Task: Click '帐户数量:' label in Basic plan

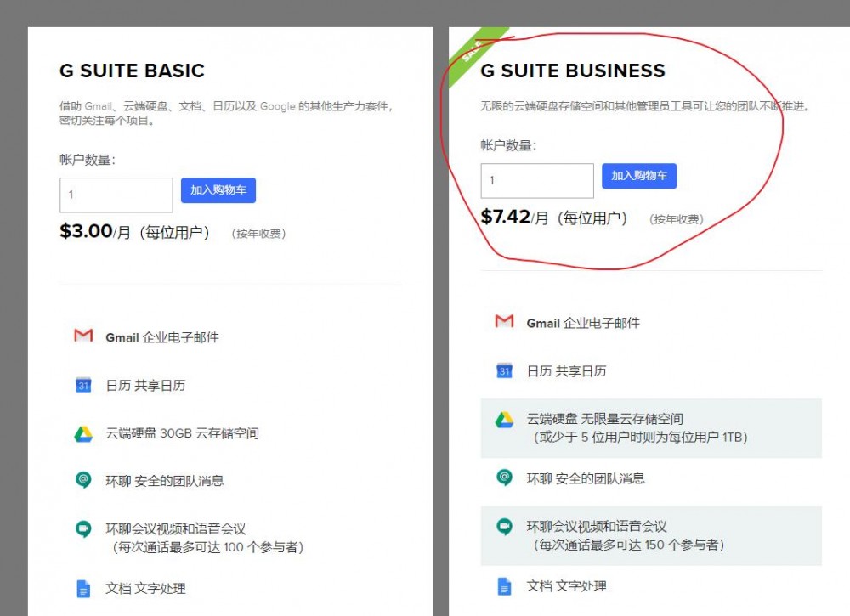Action: pos(88,160)
